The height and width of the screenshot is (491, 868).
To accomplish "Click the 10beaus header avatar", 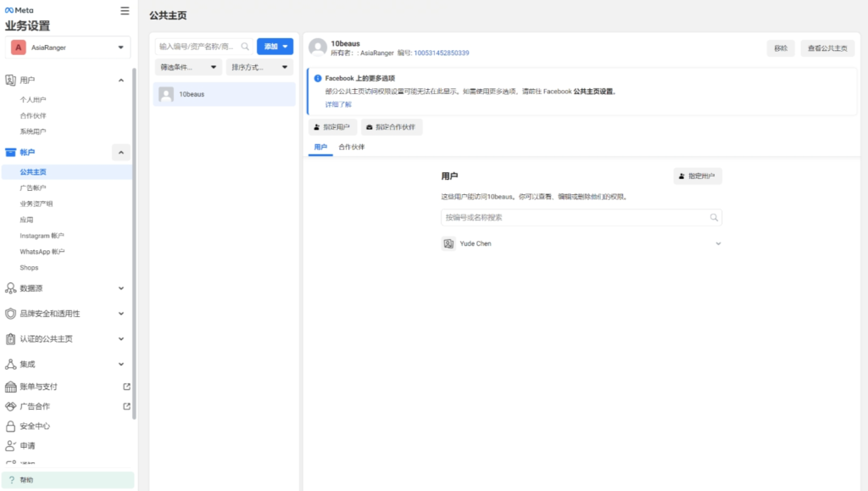I will (318, 47).
